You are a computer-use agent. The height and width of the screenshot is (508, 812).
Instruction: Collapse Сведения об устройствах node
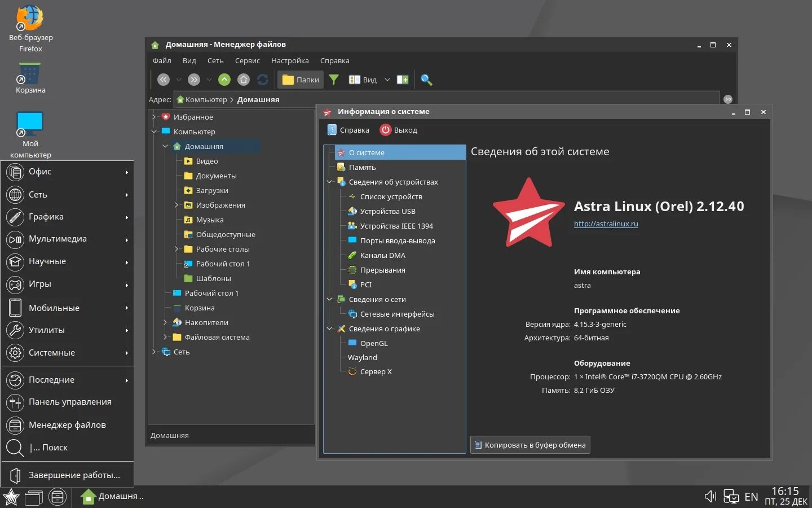pyautogui.click(x=330, y=182)
